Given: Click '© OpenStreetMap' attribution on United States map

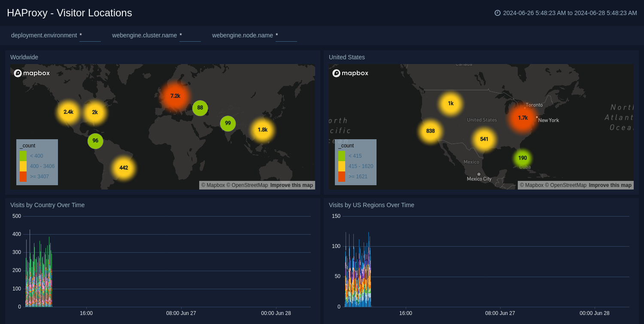Looking at the screenshot, I should (566, 185).
